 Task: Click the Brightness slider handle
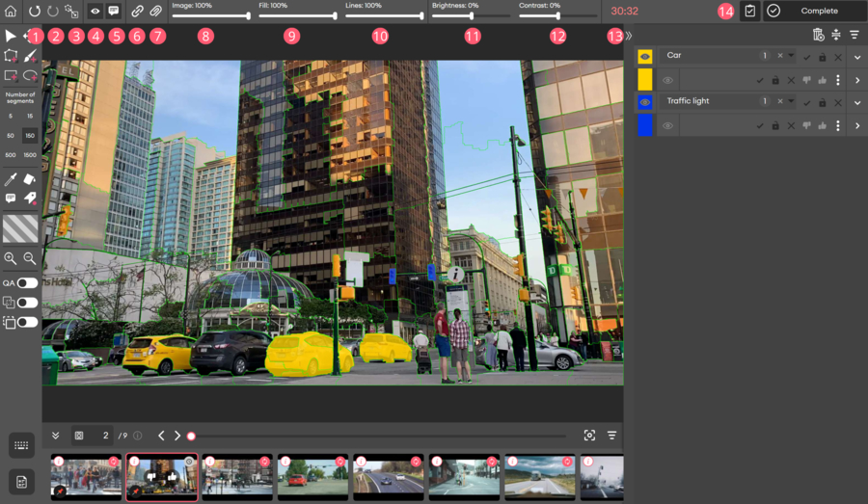pyautogui.click(x=471, y=16)
